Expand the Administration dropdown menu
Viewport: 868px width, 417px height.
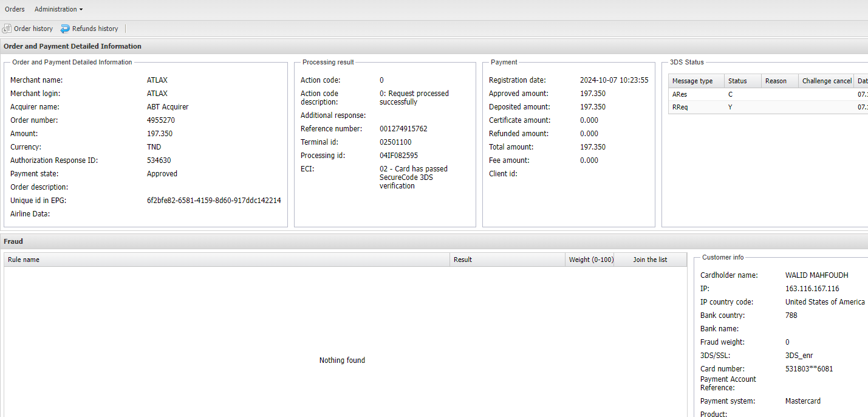[x=58, y=9]
